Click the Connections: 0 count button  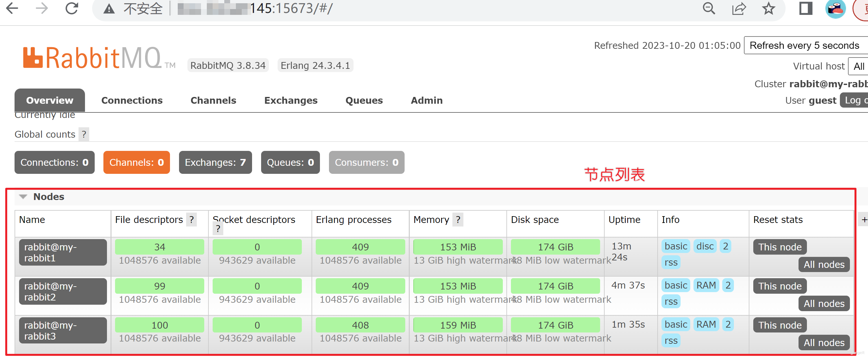point(55,162)
